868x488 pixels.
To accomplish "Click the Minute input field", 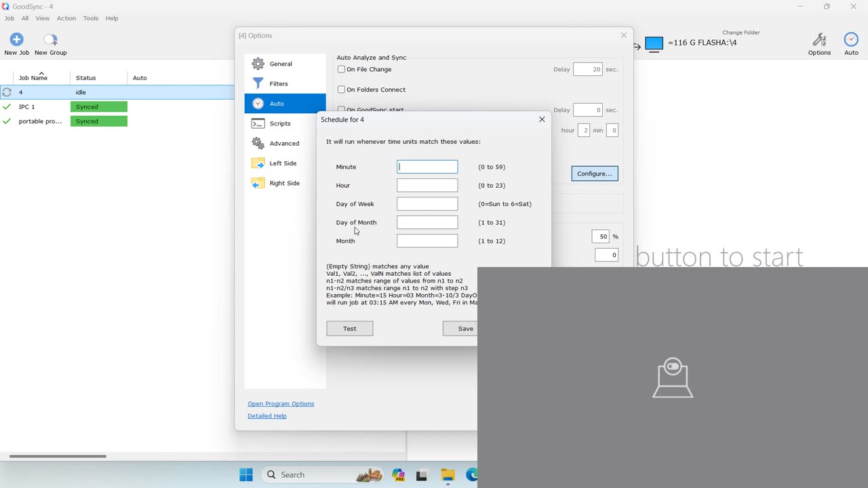I will (427, 167).
